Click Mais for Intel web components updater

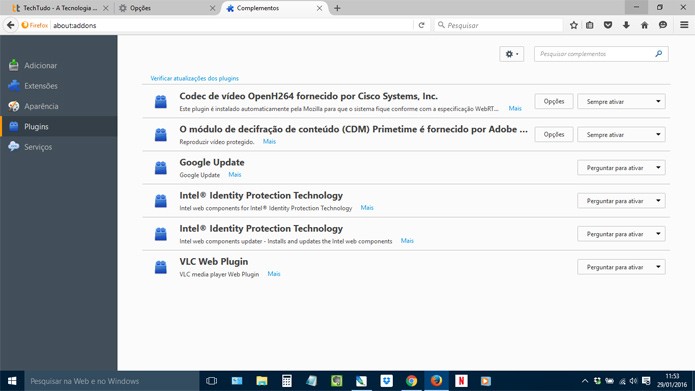pyautogui.click(x=407, y=241)
